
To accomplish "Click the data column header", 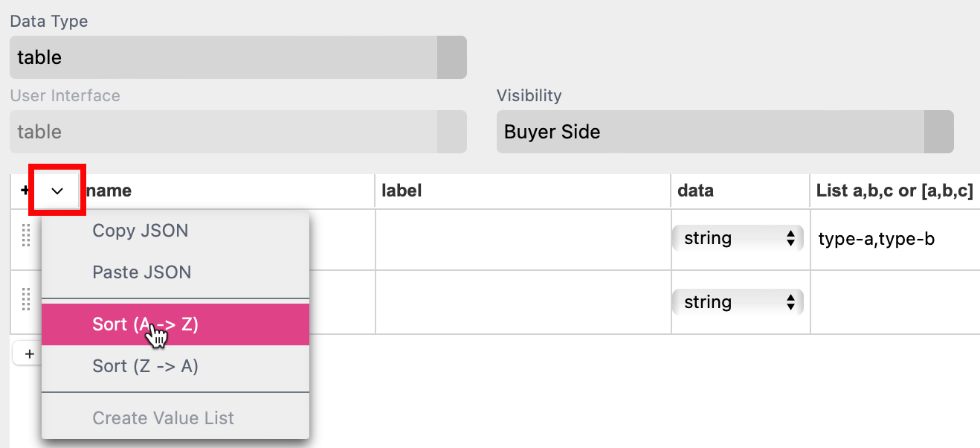I will tap(695, 191).
